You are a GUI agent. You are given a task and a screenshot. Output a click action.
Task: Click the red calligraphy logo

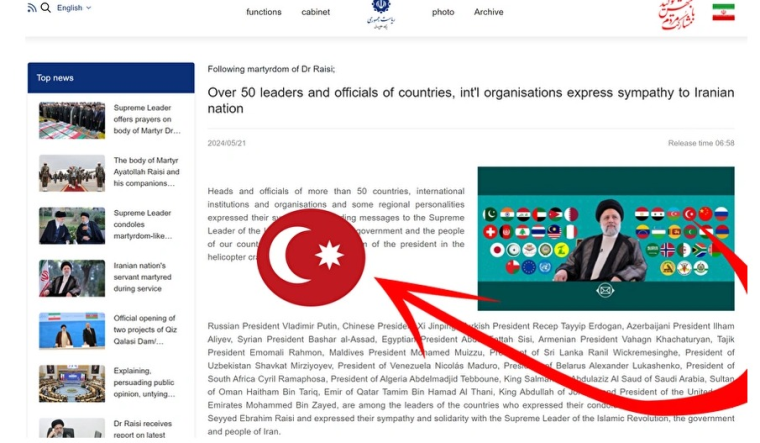[x=676, y=14]
